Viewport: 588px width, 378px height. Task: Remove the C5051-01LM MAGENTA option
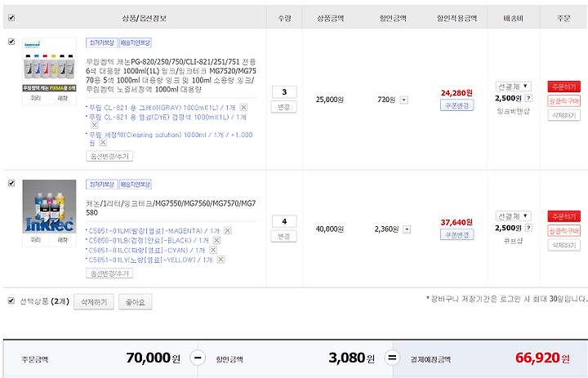point(227,230)
